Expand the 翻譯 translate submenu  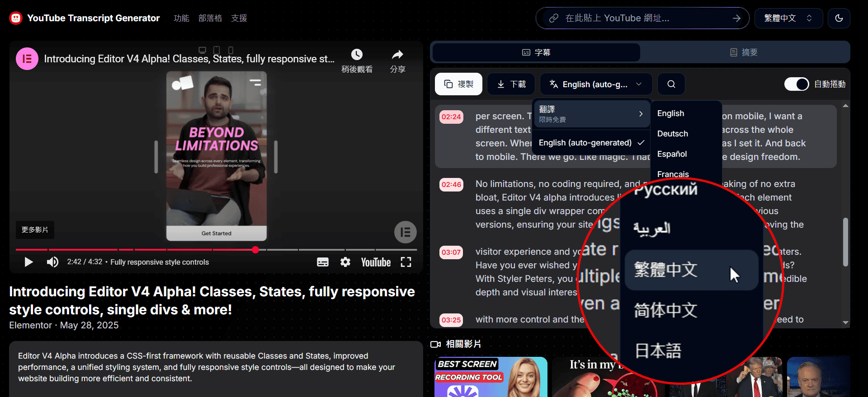point(590,114)
